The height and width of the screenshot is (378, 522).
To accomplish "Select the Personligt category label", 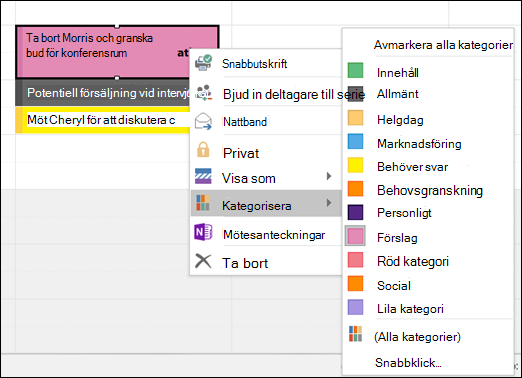I will tap(404, 213).
